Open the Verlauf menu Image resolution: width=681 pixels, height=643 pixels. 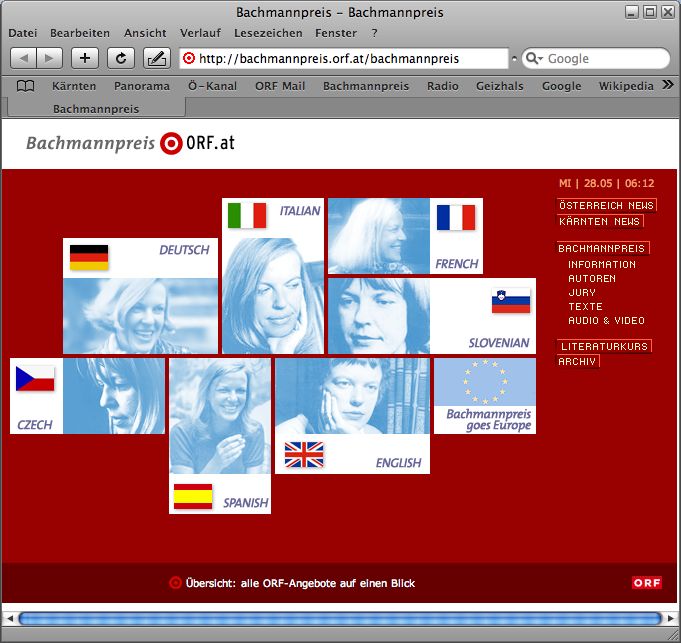[200, 33]
